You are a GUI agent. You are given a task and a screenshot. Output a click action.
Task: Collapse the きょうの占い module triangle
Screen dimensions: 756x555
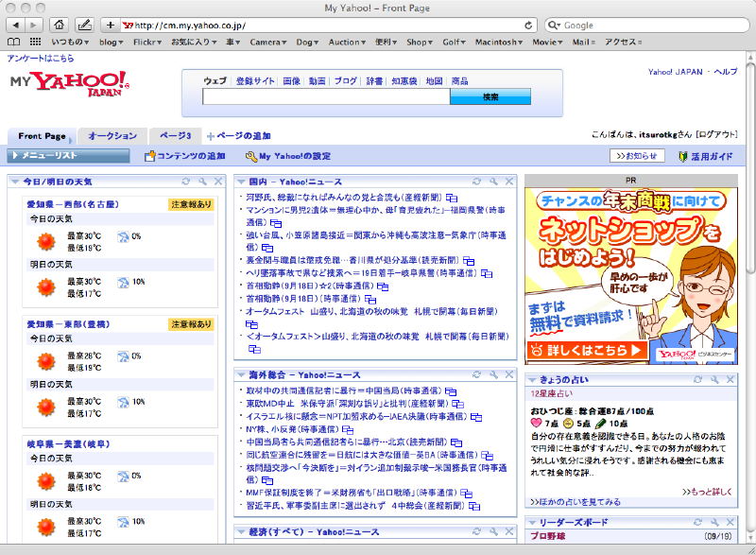[532, 379]
